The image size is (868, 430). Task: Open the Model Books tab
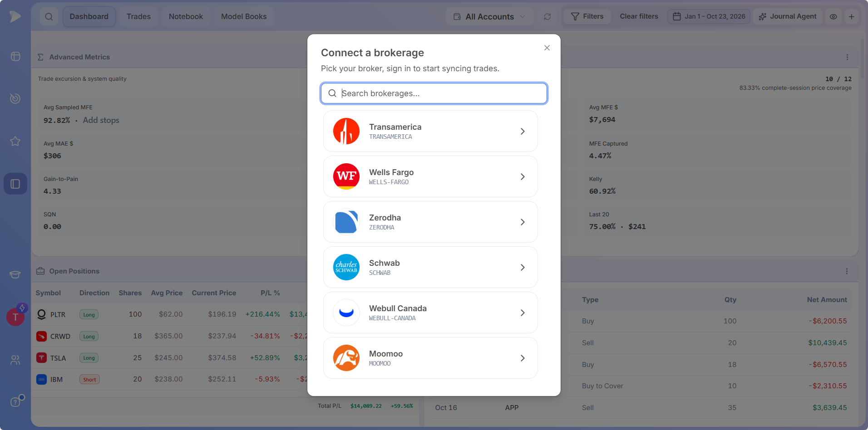[x=244, y=17]
